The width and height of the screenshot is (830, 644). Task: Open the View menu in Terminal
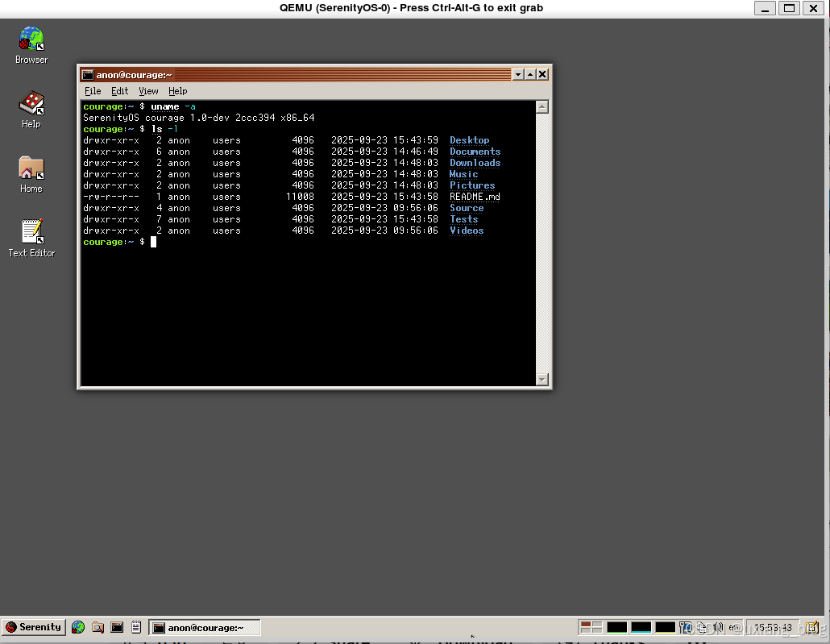(x=148, y=91)
